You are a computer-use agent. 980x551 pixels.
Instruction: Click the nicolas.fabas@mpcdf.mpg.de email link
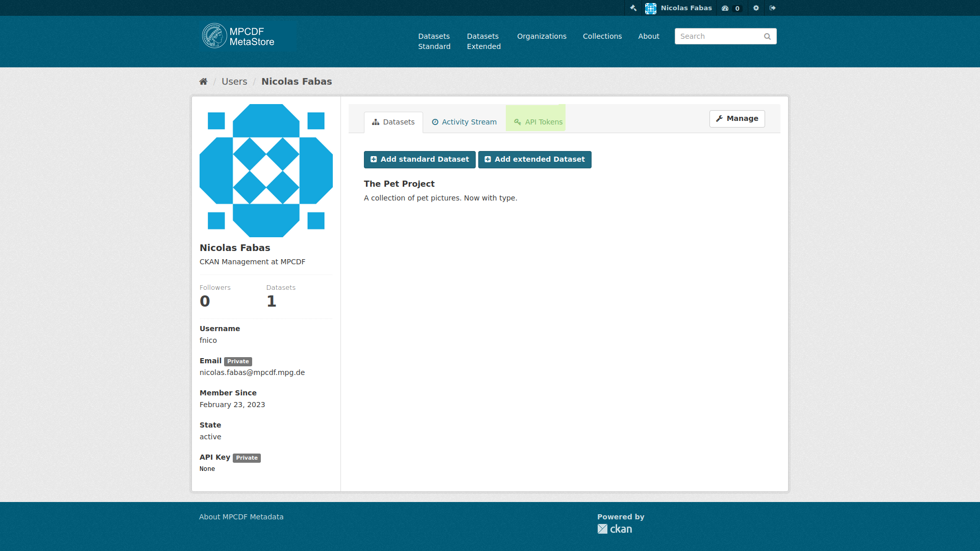[x=252, y=372]
